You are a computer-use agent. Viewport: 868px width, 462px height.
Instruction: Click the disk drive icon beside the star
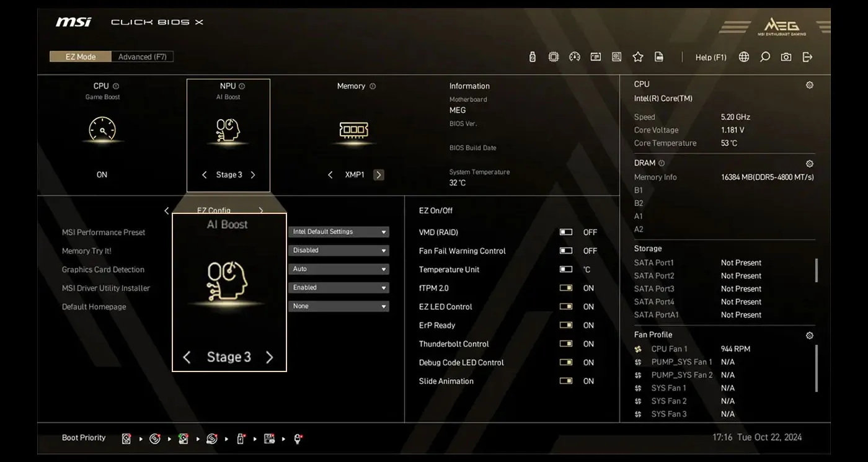tap(617, 57)
